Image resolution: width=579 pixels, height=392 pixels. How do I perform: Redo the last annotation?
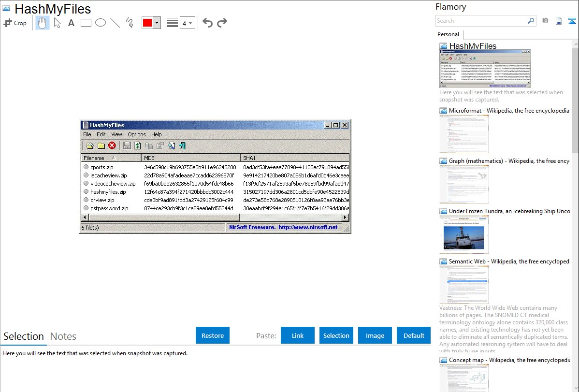pyautogui.click(x=222, y=23)
